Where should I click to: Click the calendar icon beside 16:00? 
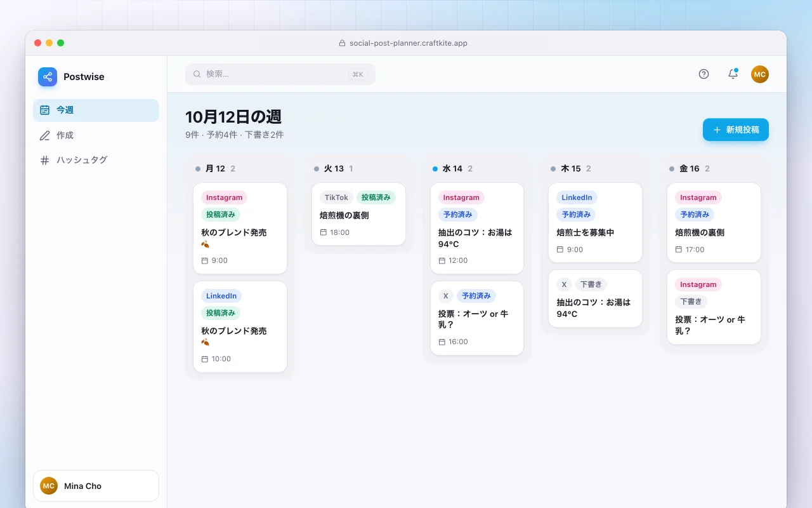pos(442,342)
